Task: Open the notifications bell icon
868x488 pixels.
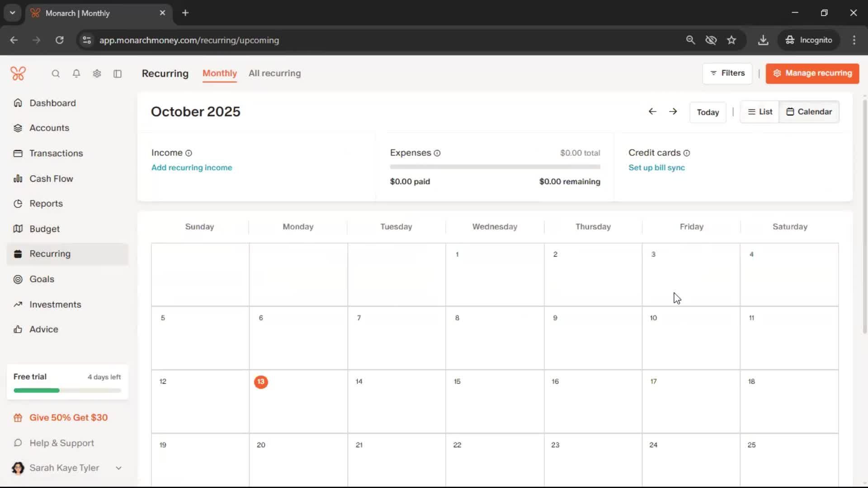Action: 76,74
